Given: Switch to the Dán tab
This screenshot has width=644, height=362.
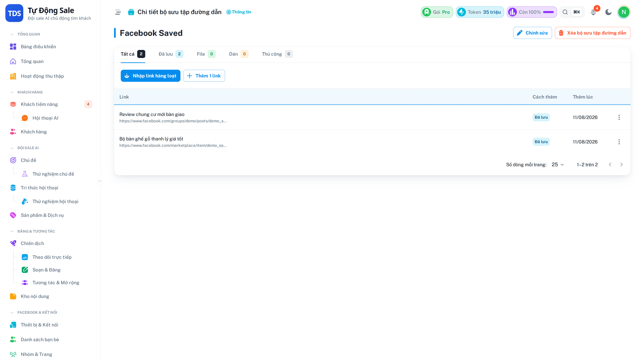Looking at the screenshot, I should coord(239,54).
